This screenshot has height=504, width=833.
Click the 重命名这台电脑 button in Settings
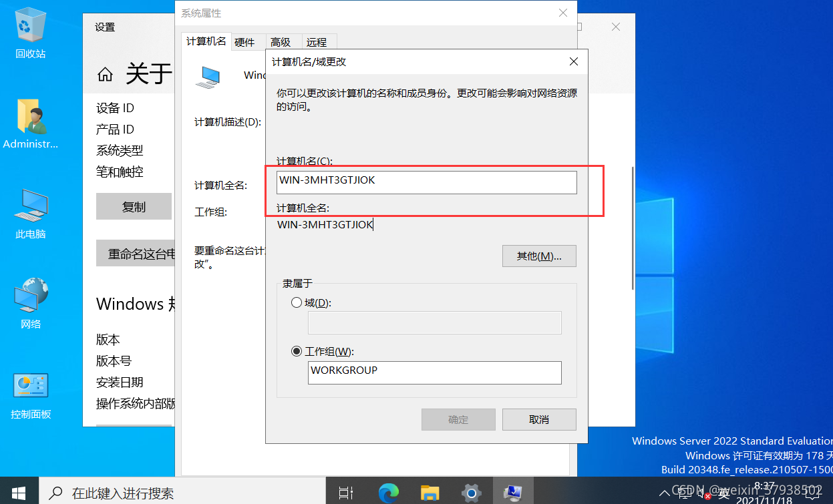[136, 253]
